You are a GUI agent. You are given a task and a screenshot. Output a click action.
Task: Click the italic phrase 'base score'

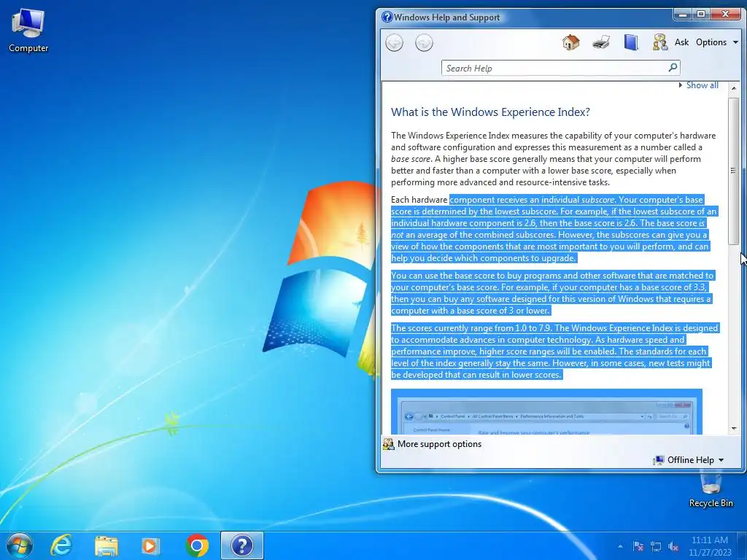pos(411,159)
